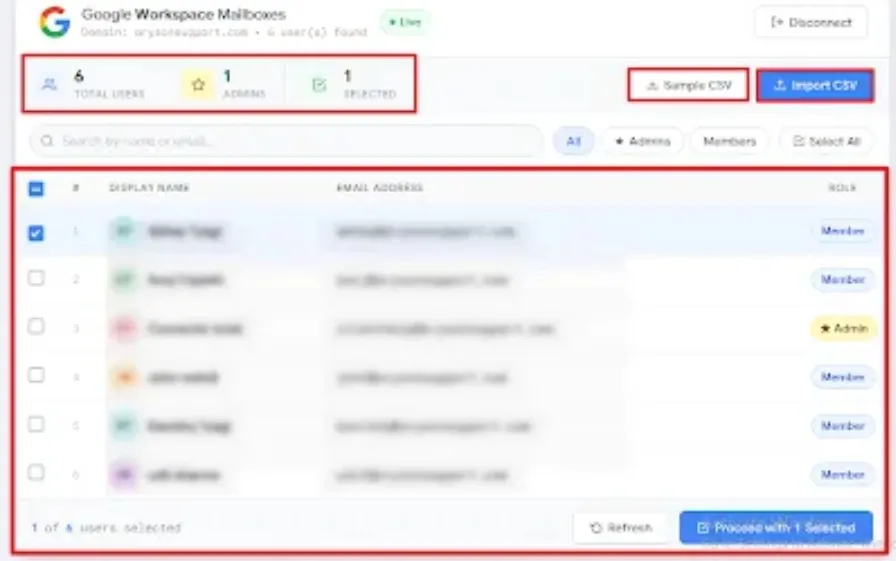Download the Sample CSV

click(689, 85)
